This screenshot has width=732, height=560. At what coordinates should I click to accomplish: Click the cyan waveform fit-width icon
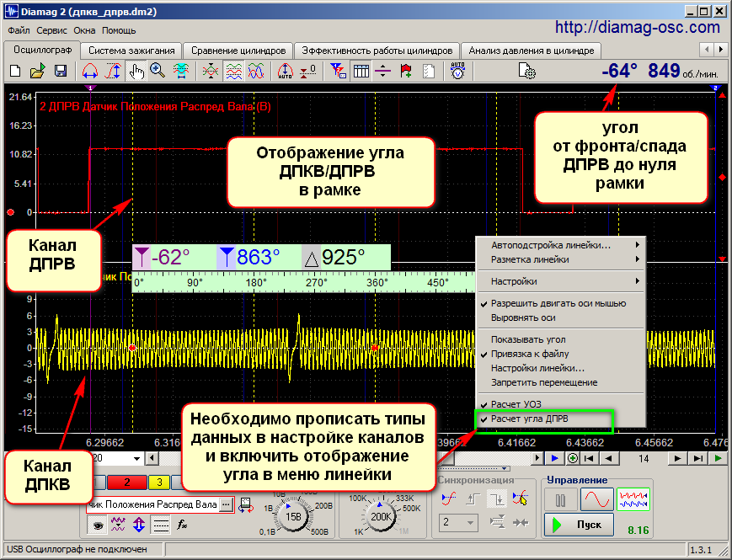[x=181, y=71]
